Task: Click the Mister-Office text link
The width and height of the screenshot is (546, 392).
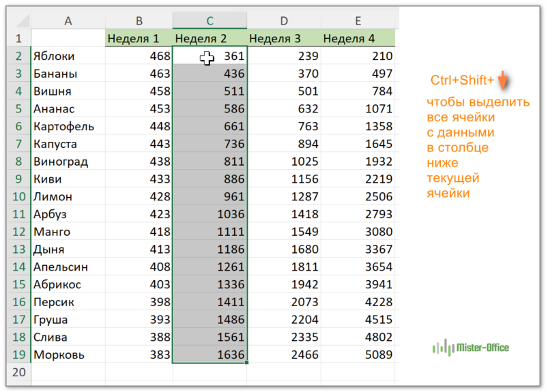Action: 483,348
